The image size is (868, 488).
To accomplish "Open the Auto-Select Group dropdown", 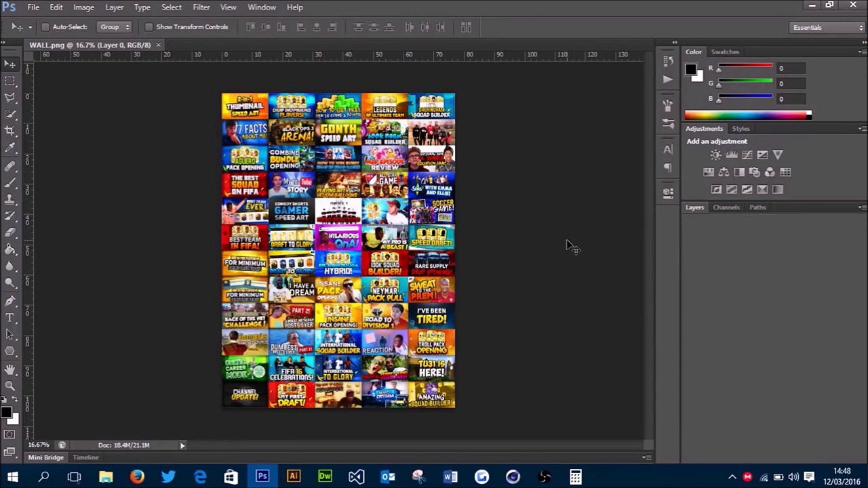I will tap(114, 27).
